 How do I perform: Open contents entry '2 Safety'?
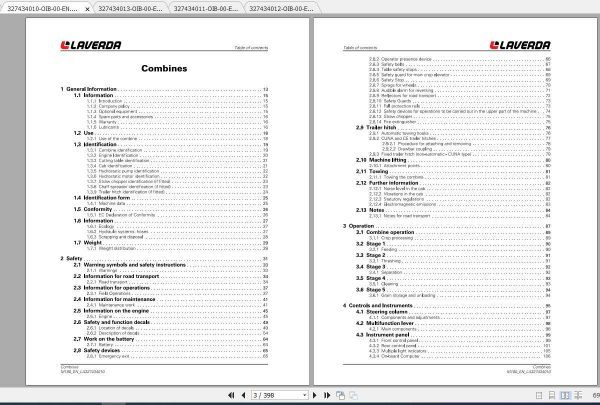pyautogui.click(x=164, y=258)
